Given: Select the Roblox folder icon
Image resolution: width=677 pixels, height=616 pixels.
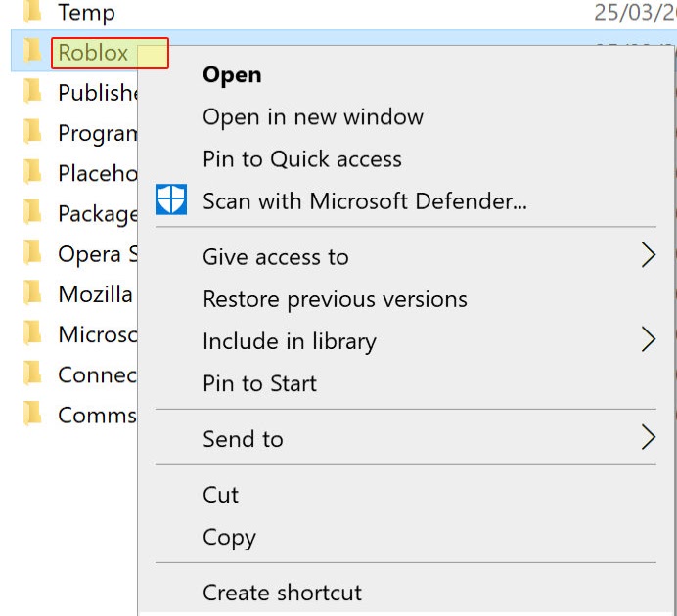Looking at the screenshot, I should coord(32,51).
